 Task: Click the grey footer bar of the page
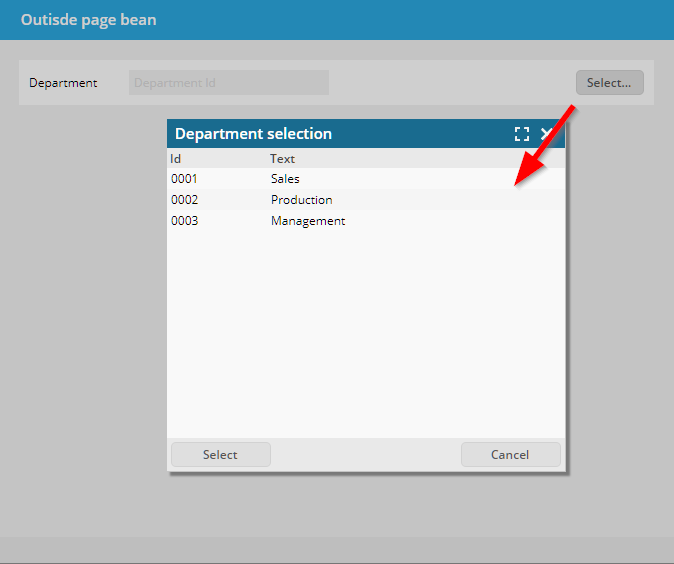[337, 549]
